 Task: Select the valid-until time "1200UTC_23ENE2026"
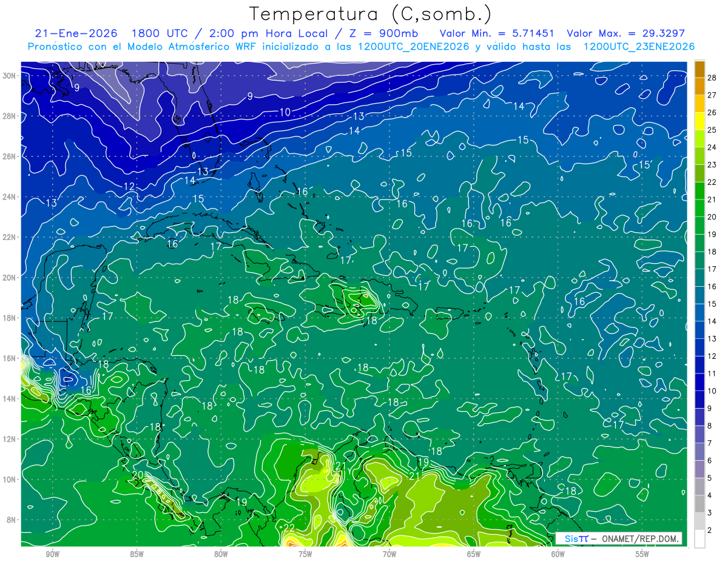click(639, 47)
